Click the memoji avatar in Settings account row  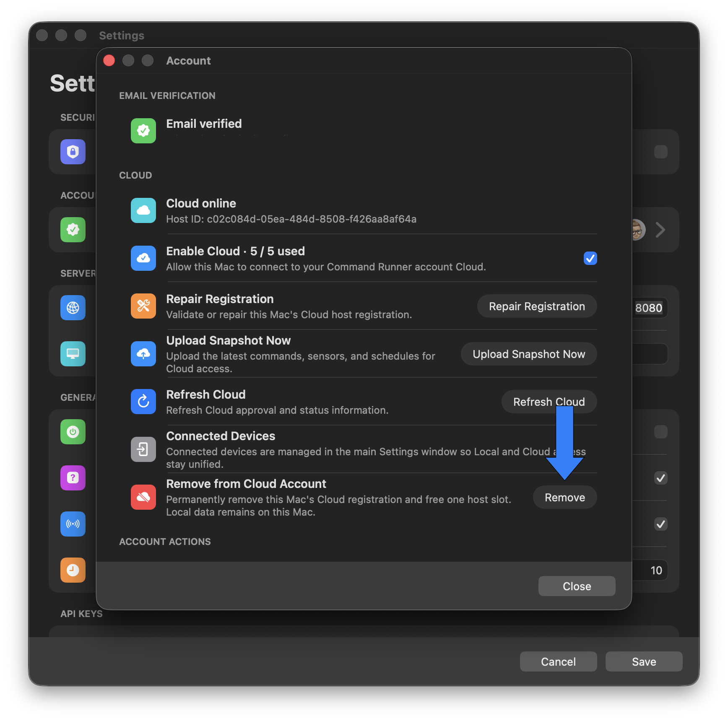click(x=638, y=230)
